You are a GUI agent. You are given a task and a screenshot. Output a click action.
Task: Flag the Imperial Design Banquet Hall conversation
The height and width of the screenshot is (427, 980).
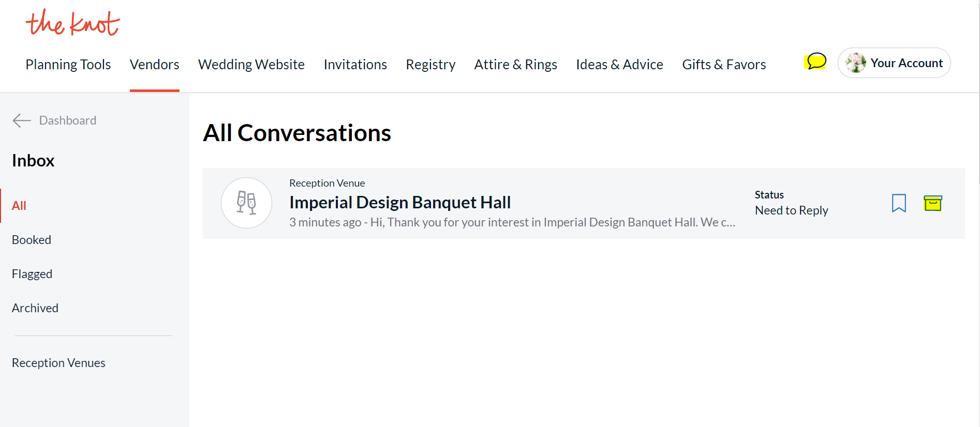899,203
